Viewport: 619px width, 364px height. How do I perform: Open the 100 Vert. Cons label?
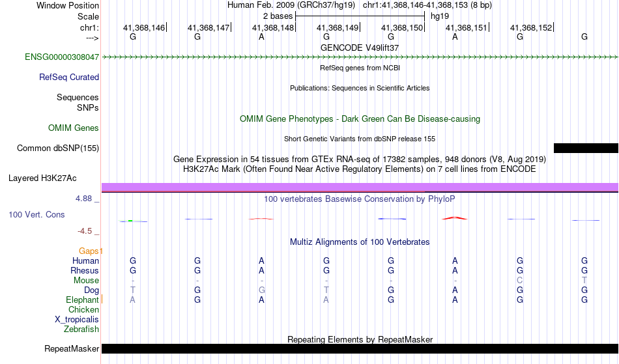36,214
